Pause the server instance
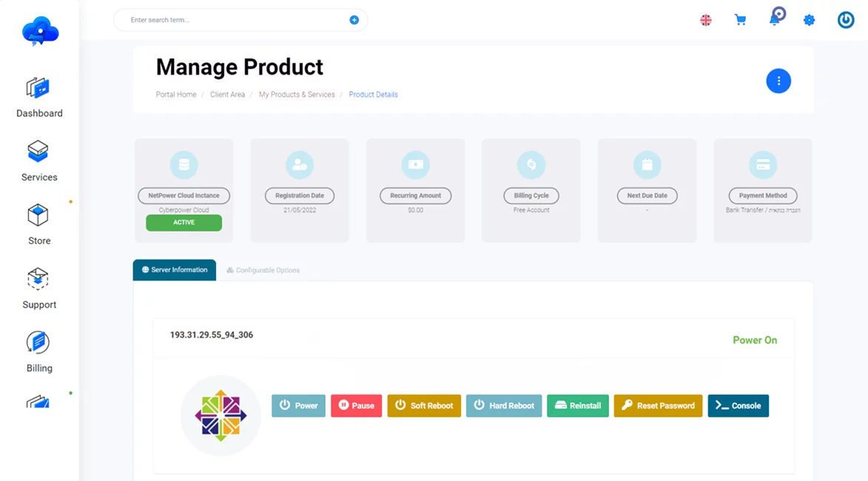 click(357, 406)
